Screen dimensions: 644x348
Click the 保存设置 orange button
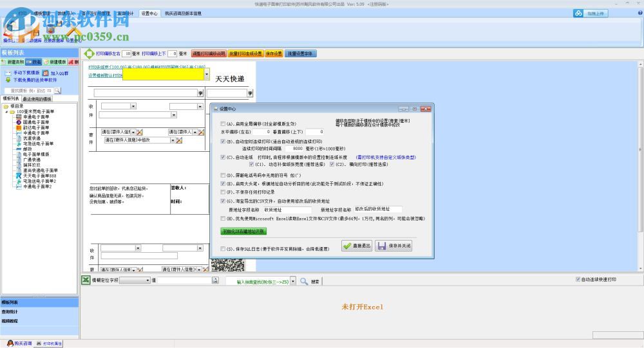[274, 54]
